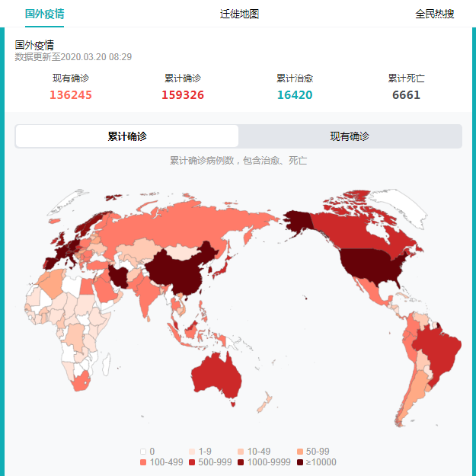This screenshot has width=476, height=476.
Task: Open the 国外疫情 tab
Action: (x=45, y=14)
